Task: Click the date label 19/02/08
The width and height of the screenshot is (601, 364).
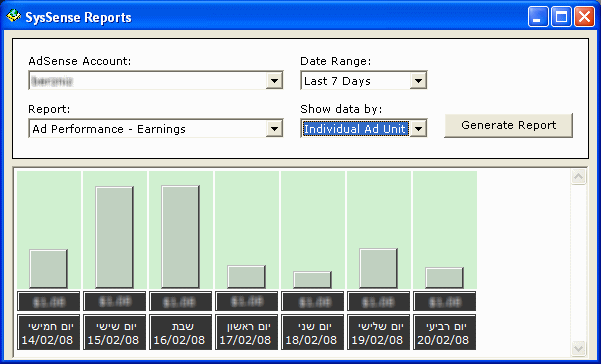Action: [x=378, y=332]
